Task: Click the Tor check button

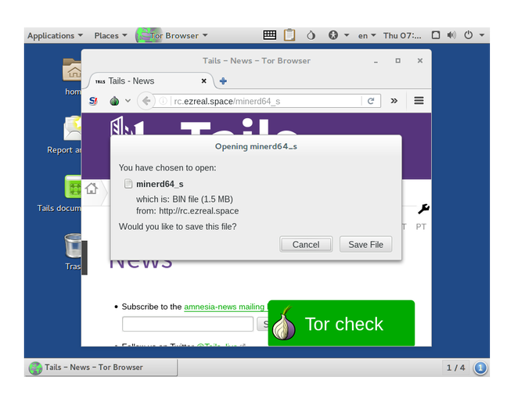Action: click(x=341, y=323)
